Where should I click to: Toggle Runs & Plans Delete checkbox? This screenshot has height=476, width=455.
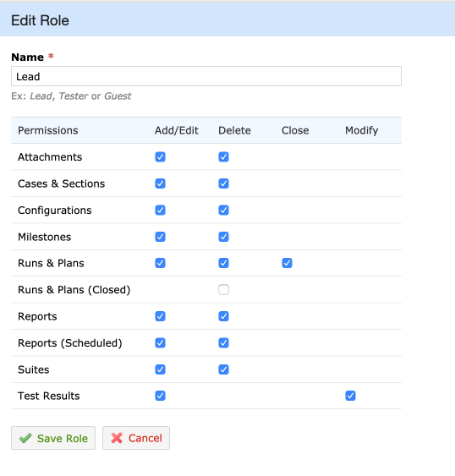pos(223,263)
